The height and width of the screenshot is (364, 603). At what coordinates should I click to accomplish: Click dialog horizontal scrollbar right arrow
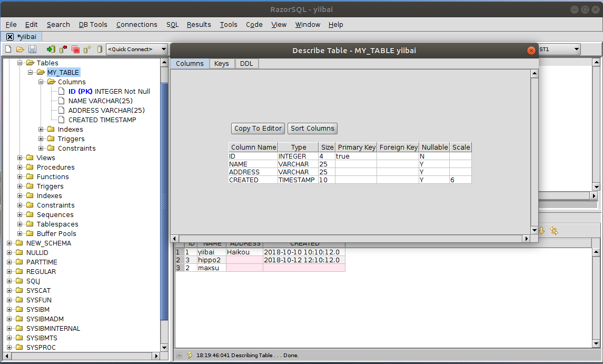point(527,239)
